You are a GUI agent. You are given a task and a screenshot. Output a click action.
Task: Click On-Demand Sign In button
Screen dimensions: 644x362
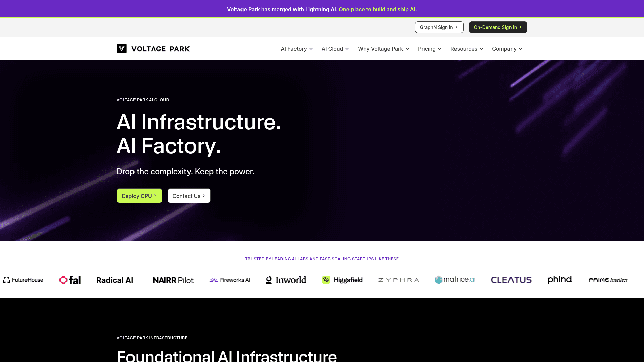tap(498, 27)
